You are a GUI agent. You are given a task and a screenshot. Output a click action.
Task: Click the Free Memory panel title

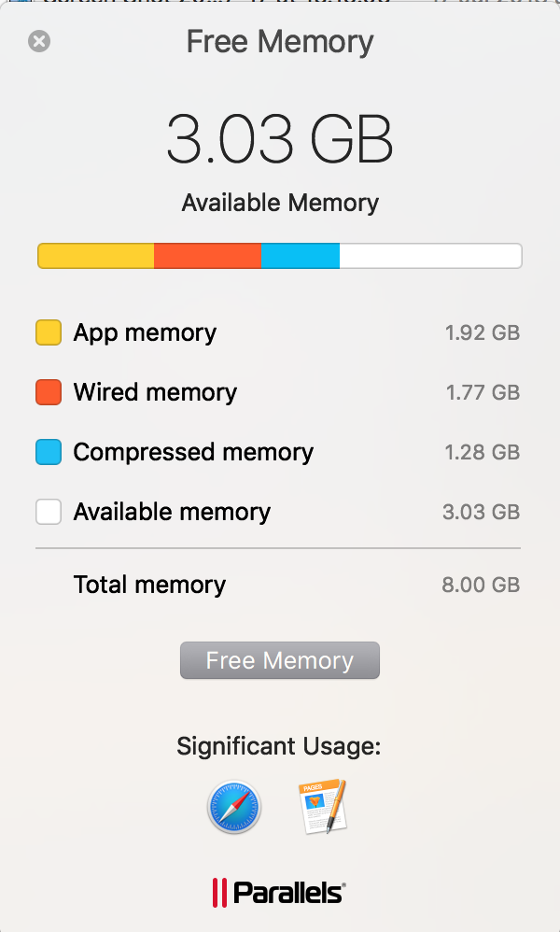(x=280, y=42)
